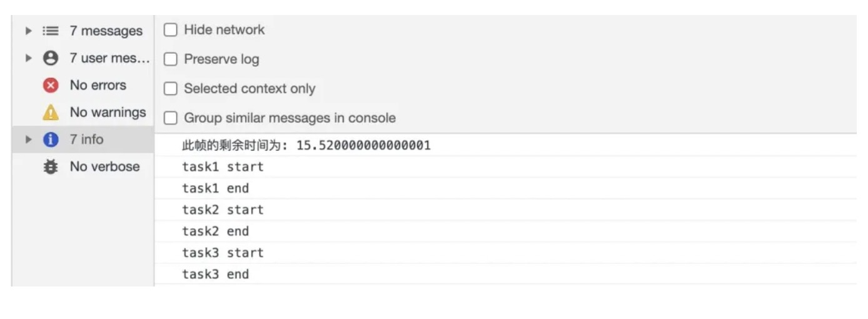The width and height of the screenshot is (868, 319).
Task: Click the blue info icon
Action: pos(51,139)
